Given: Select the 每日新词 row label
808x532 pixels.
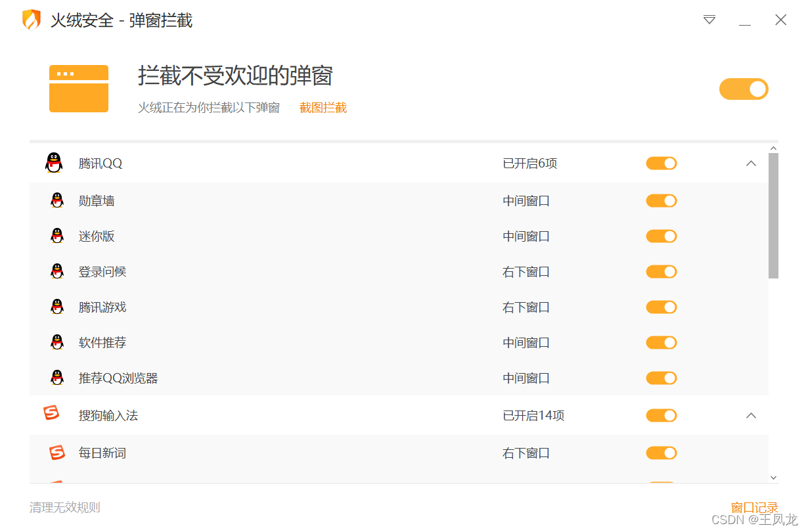Looking at the screenshot, I should tap(102, 453).
